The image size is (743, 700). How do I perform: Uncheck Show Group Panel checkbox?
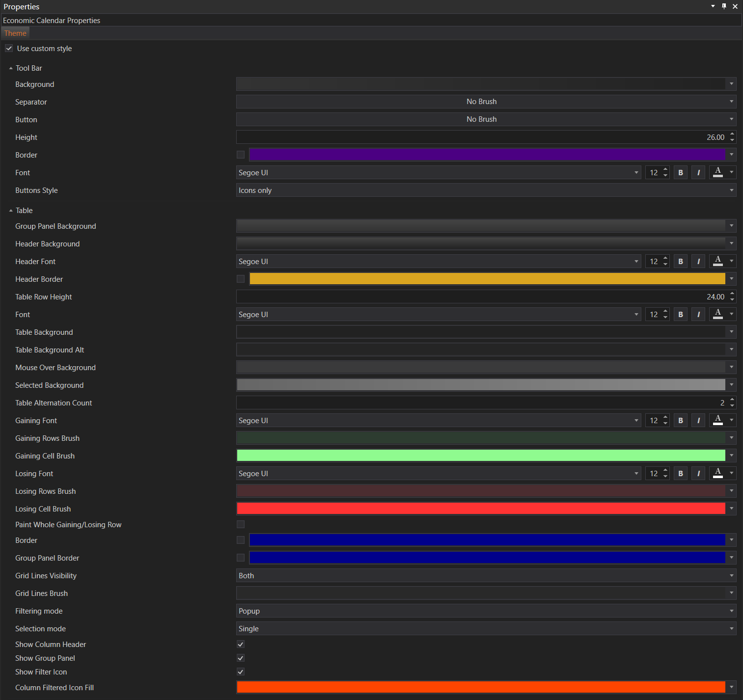click(241, 658)
